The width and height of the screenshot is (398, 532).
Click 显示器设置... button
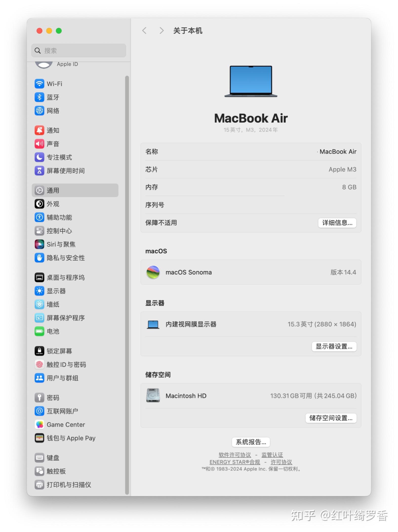click(334, 346)
